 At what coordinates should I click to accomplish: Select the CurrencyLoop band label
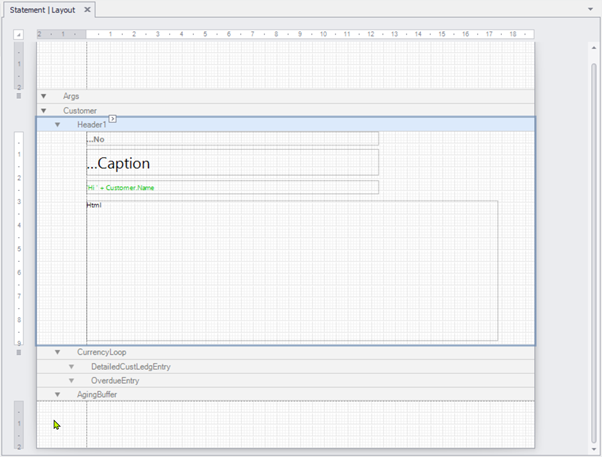click(x=101, y=352)
